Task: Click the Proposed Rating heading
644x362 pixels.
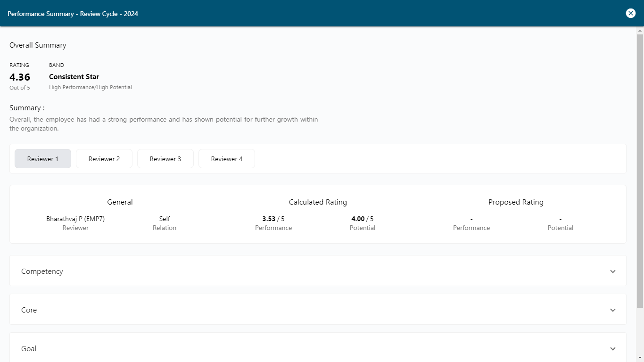Action: pos(516,202)
